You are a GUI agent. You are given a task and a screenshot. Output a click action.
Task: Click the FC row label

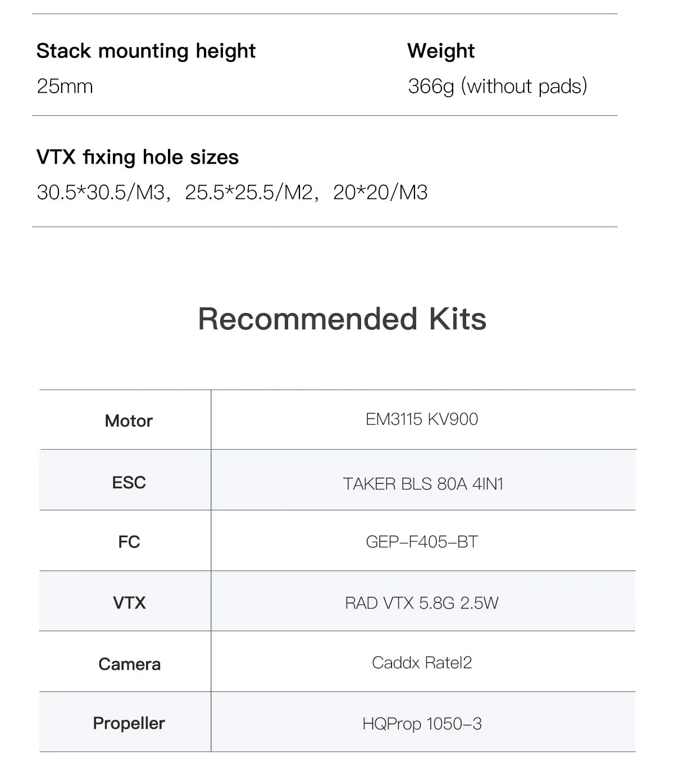pyautogui.click(x=129, y=542)
